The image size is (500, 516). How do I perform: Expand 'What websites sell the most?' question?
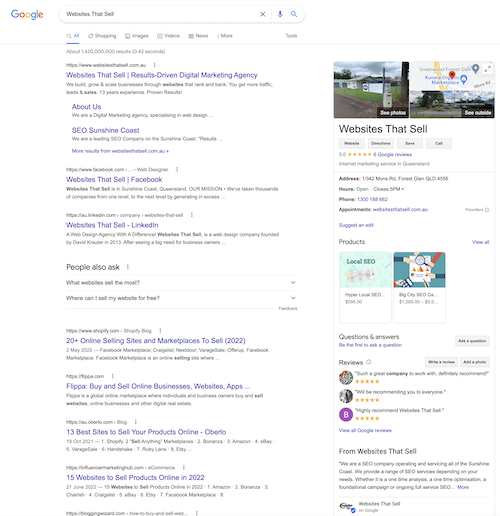point(182,283)
